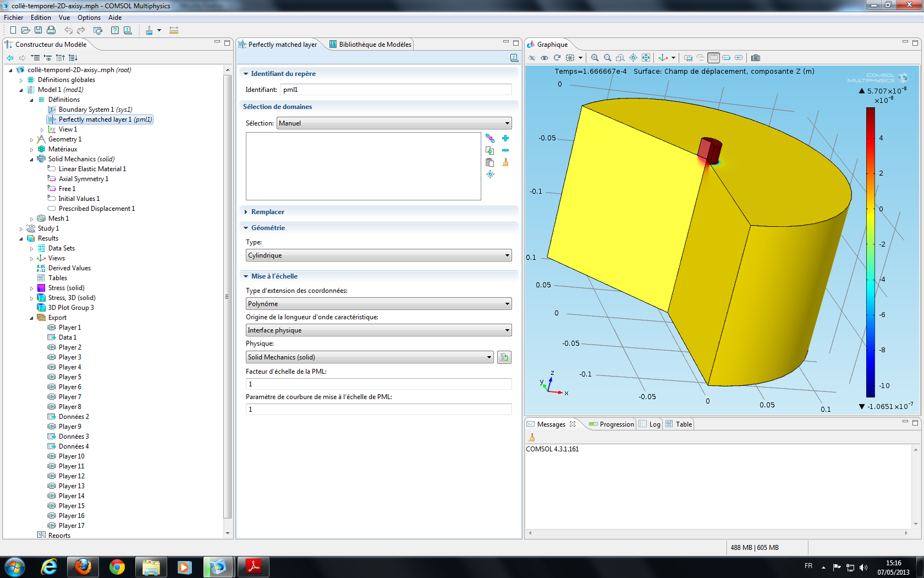Expand the Remplacer section
Viewport: 924px width, 578px height.
tap(267, 212)
